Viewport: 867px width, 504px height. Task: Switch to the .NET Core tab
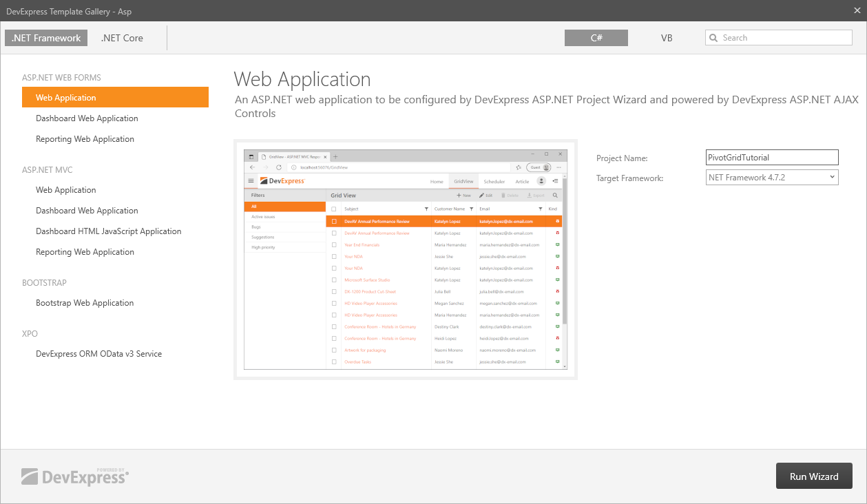[122, 38]
